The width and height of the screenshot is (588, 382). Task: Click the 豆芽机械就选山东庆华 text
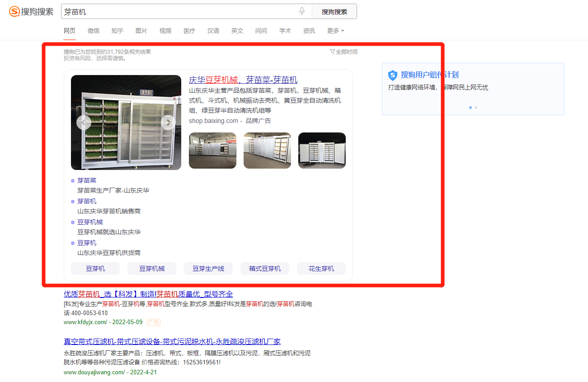coord(109,232)
